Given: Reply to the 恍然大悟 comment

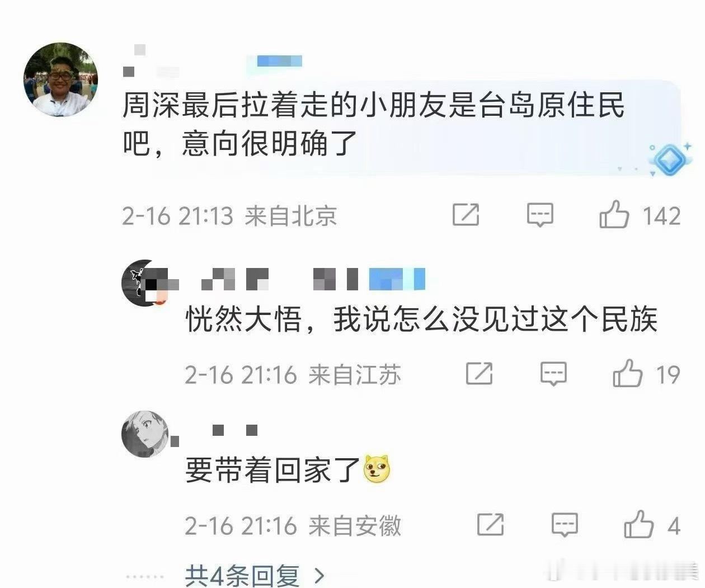Looking at the screenshot, I should (x=553, y=374).
